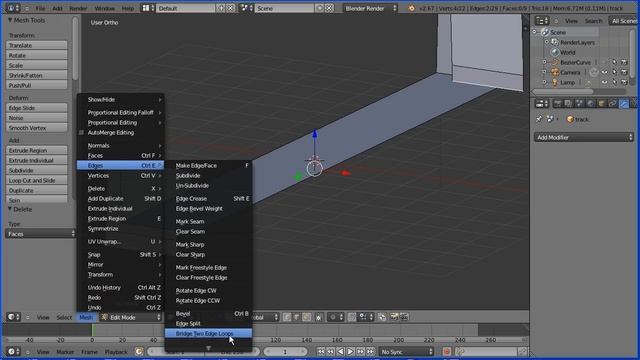Click the outliner editor type icon
This screenshot has width=640, height=360.
pyautogui.click(x=542, y=20)
